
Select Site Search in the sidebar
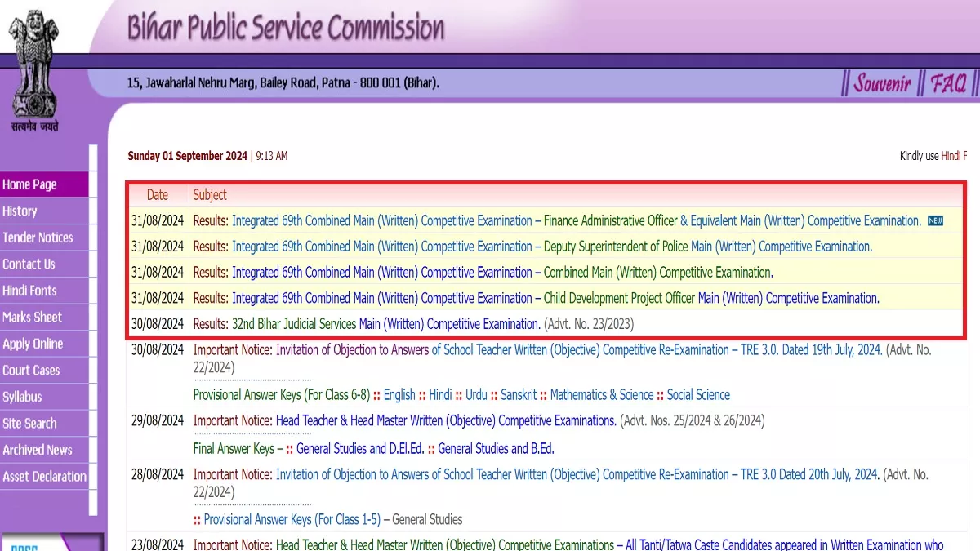[44, 423]
